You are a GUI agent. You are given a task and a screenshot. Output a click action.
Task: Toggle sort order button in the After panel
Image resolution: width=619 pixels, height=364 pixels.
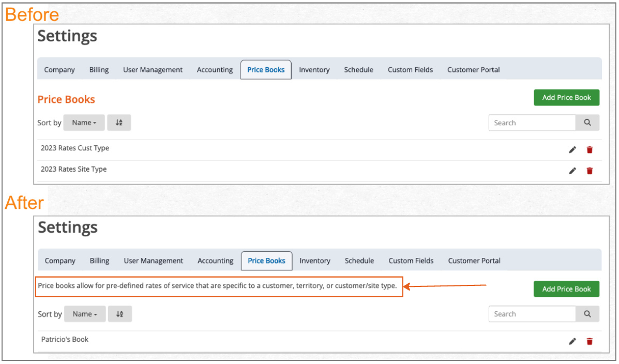119,314
